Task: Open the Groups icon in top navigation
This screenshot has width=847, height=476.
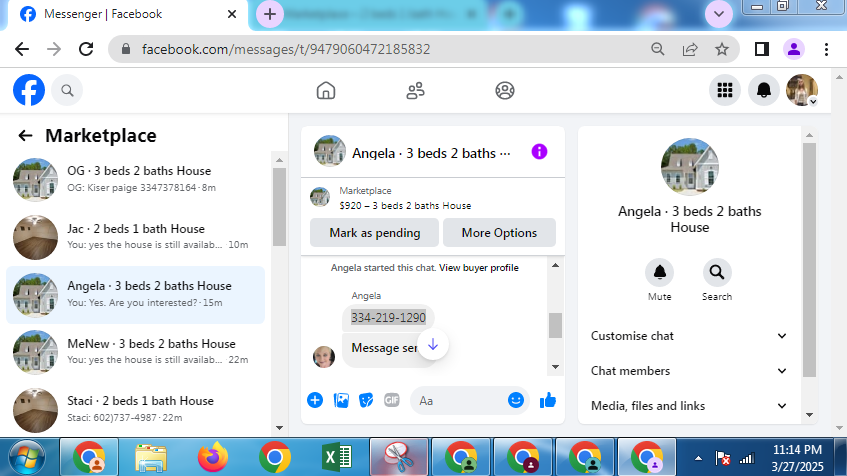Action: click(505, 90)
